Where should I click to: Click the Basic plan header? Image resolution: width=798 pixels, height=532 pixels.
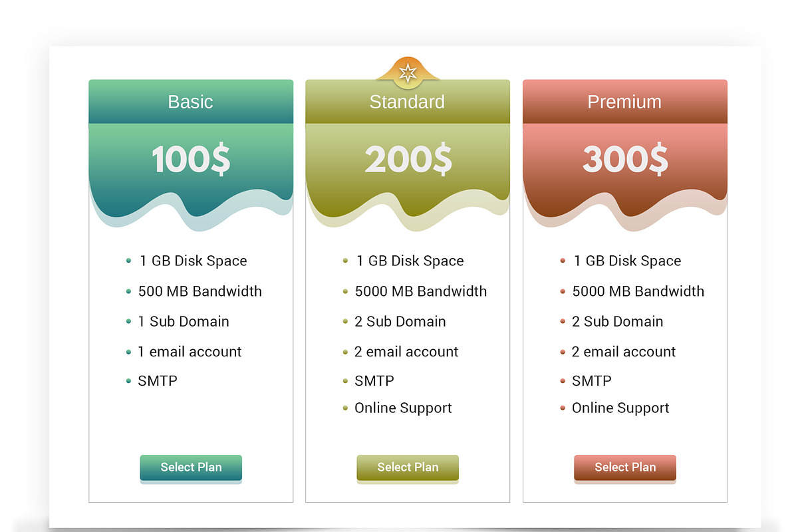(x=191, y=102)
